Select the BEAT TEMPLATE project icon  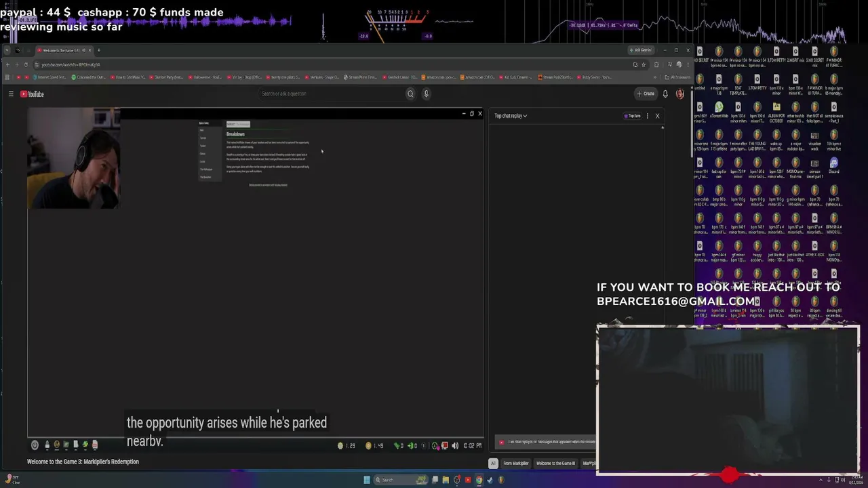738,83
